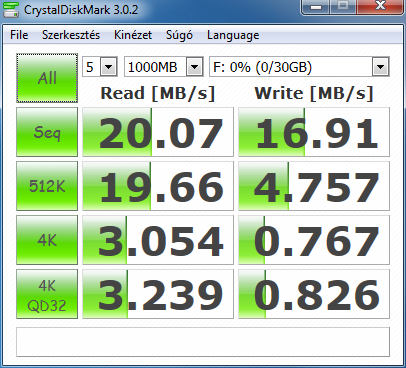
Task: Start the 4K benchmark test
Action: (x=47, y=240)
